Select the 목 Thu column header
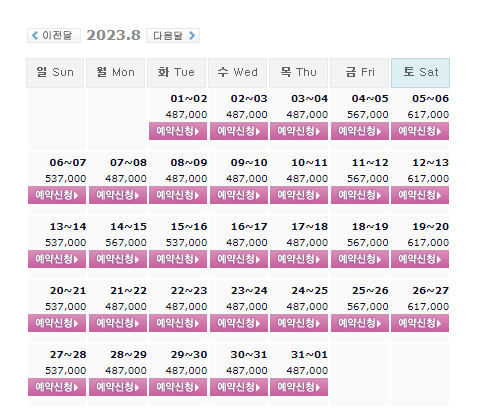479x419 pixels. click(x=298, y=73)
